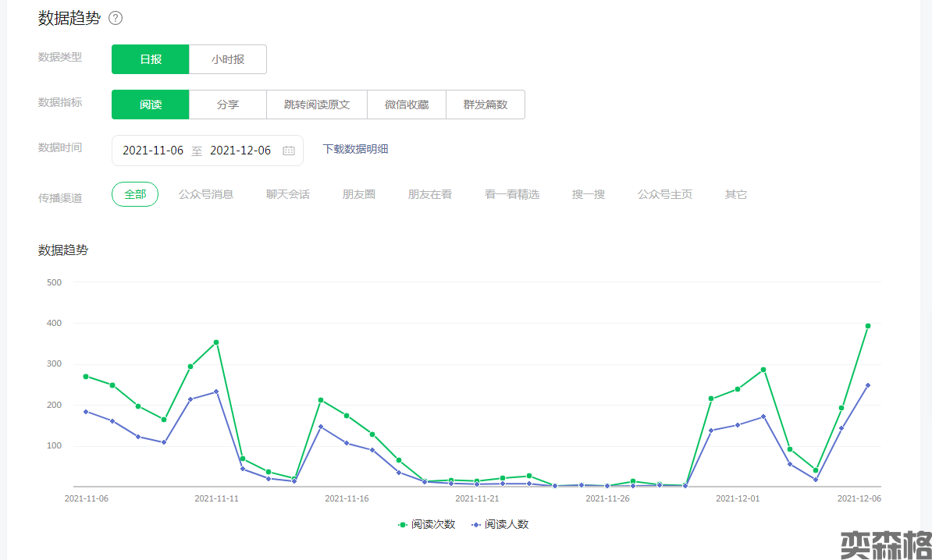Select the 阅读 metric tab
Image resolution: width=932 pixels, height=560 pixels.
(x=151, y=105)
